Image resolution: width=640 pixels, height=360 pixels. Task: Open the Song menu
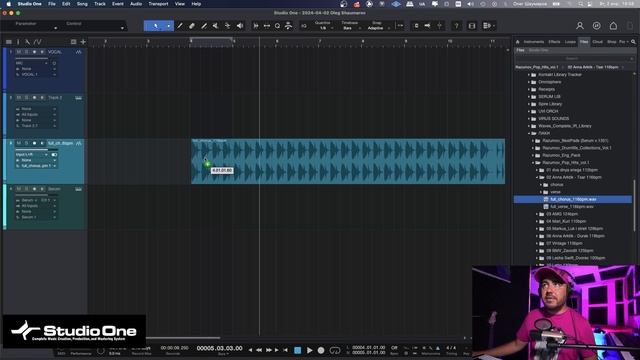click(x=82, y=4)
